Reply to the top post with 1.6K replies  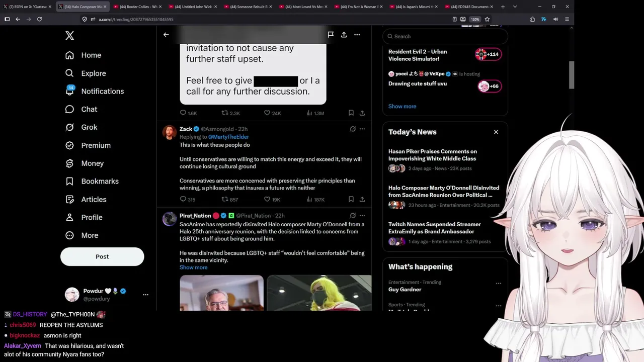coord(188,113)
